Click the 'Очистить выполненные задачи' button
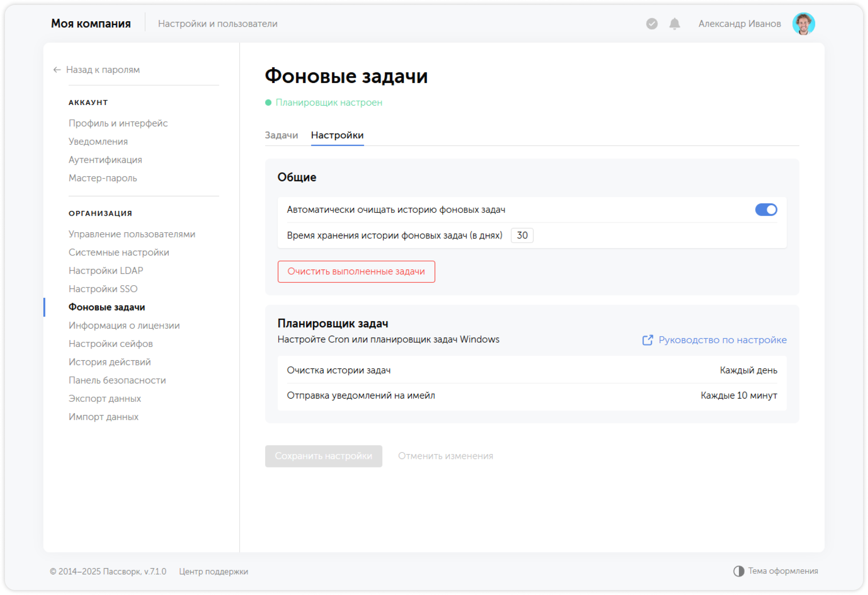868x595 pixels. coord(356,271)
